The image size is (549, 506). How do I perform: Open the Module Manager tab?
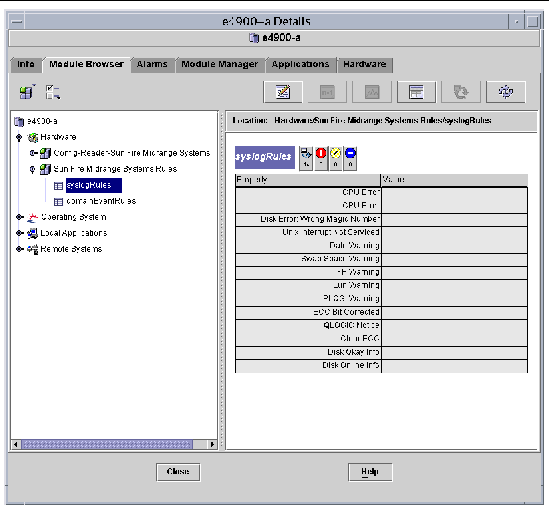click(x=220, y=64)
